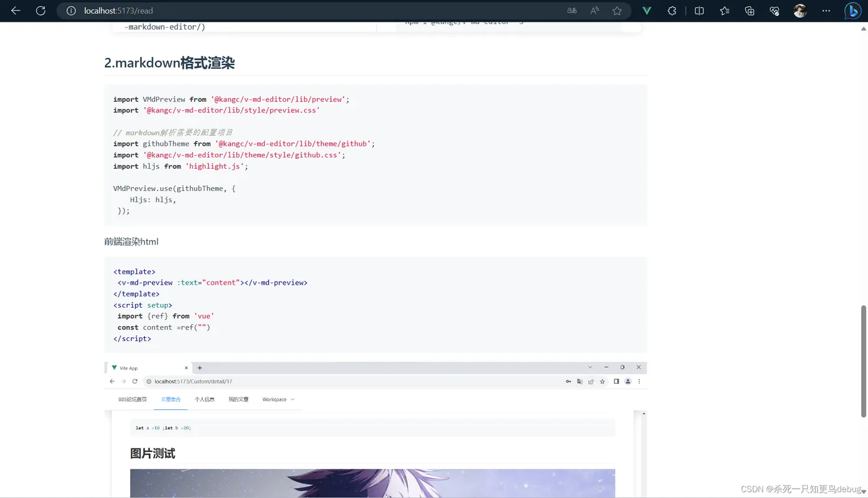Click three-dot menu in embedded screenshot browser
Viewport: 868px width, 498px height.
pyautogui.click(x=639, y=381)
